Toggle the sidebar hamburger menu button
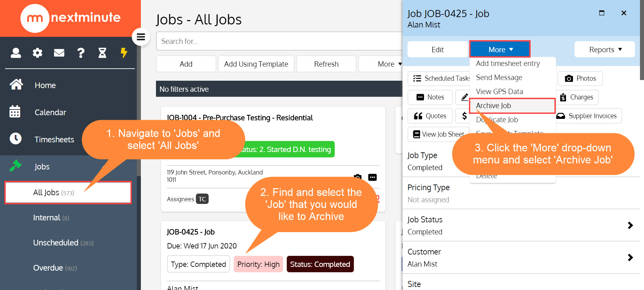This screenshot has width=644, height=290. point(141,37)
